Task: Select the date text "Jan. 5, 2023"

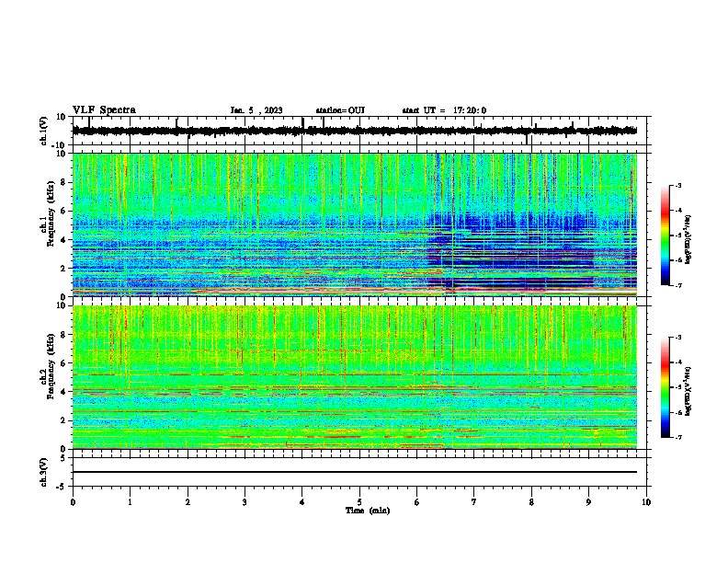Action: pos(256,110)
